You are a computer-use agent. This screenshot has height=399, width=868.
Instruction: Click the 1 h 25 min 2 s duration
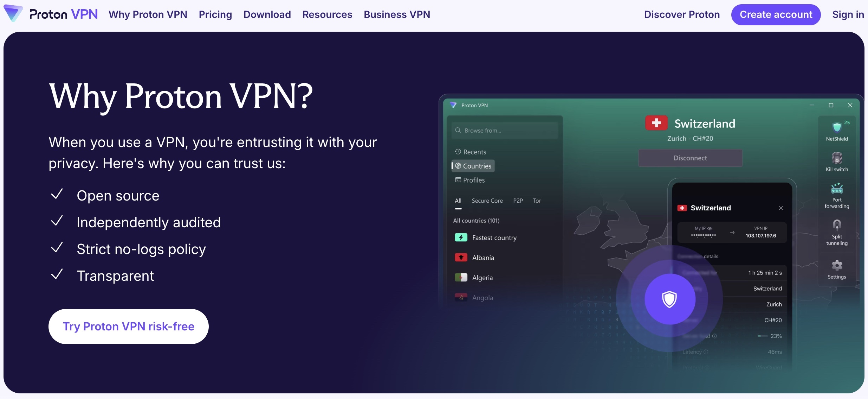click(x=765, y=273)
